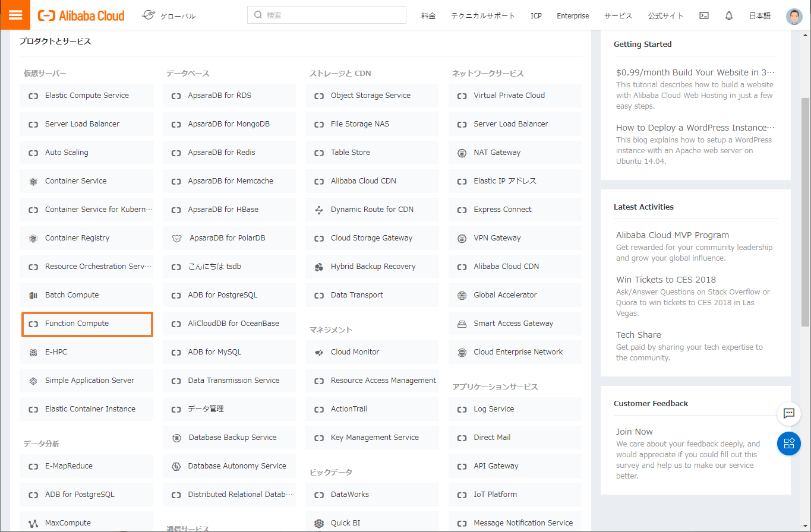Open the 日本語 language selector

pos(760,15)
